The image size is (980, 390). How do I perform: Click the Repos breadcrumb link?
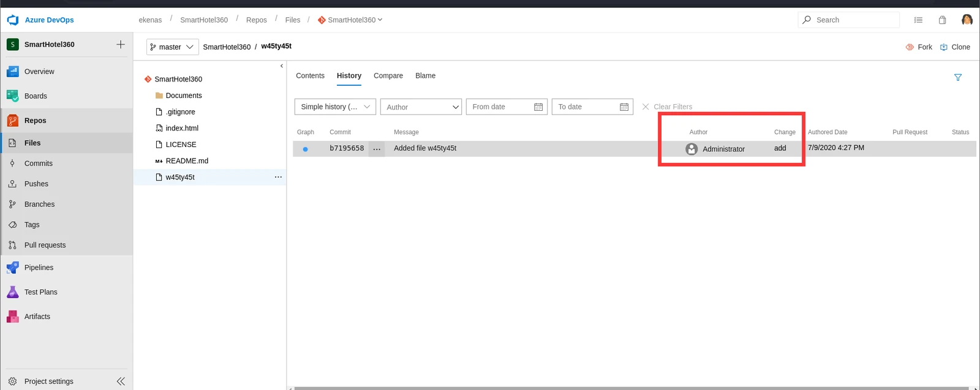pos(257,20)
